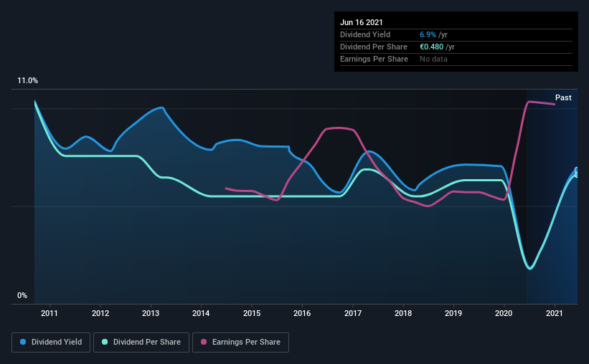Click the Past label on chart
589x364 pixels.
563,97
